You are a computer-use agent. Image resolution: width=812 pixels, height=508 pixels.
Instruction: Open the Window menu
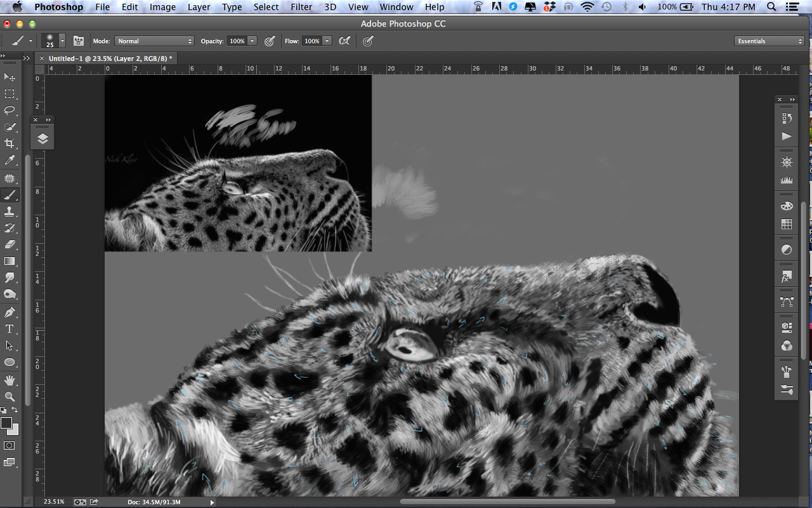396,7
